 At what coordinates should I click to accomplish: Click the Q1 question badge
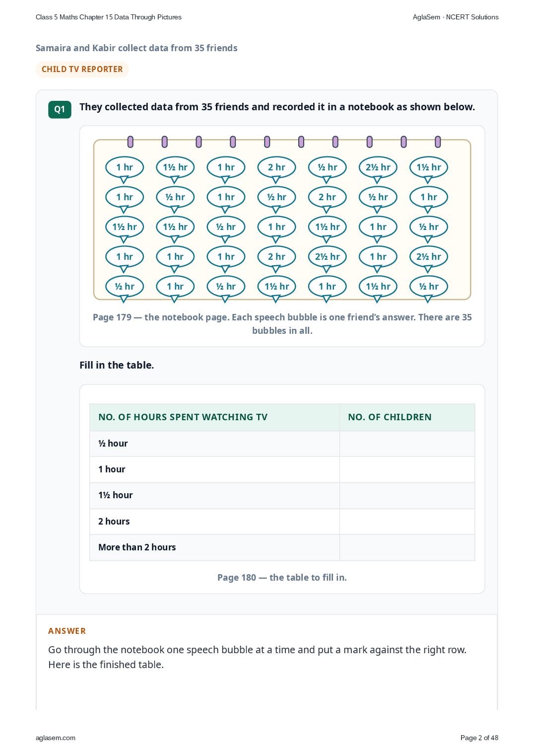(60, 109)
